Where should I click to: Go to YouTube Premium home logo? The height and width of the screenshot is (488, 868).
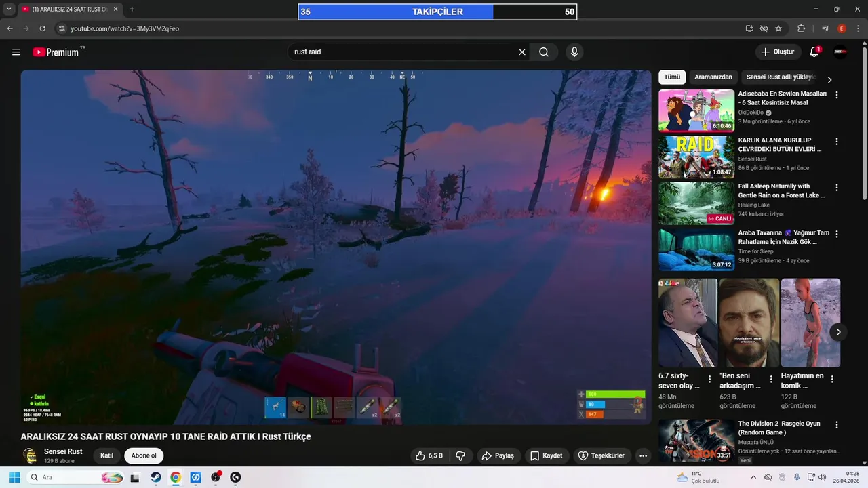(56, 52)
